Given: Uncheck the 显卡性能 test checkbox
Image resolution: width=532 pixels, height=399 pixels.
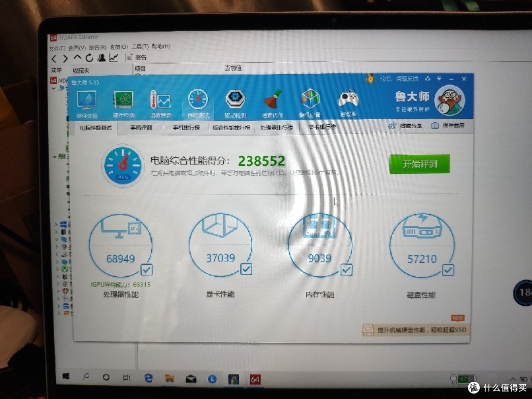Looking at the screenshot, I should click(246, 269).
